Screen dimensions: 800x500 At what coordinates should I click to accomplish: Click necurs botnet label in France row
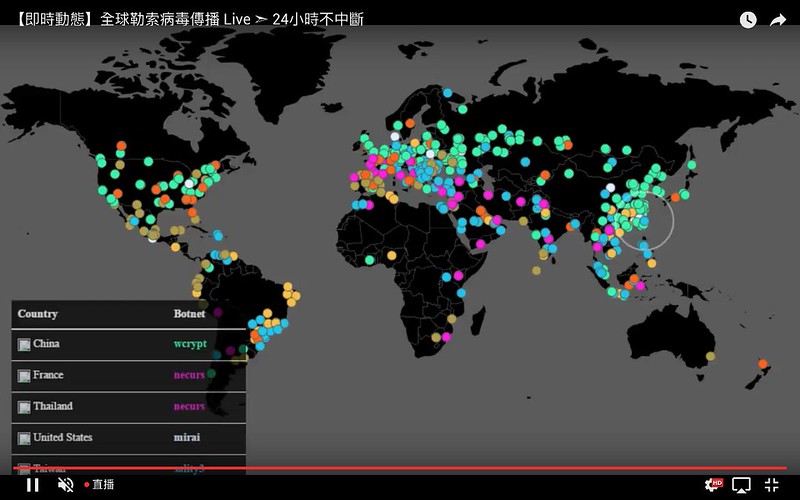point(189,375)
